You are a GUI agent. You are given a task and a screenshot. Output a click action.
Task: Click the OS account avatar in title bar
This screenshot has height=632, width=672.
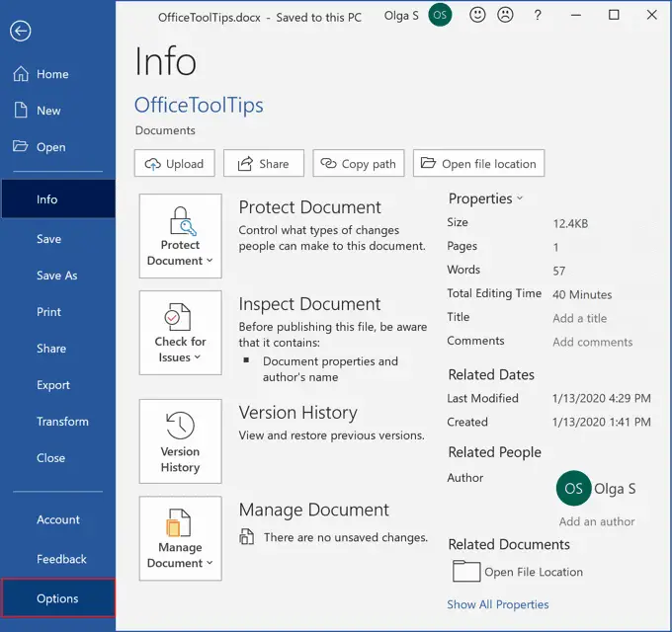[x=440, y=15]
